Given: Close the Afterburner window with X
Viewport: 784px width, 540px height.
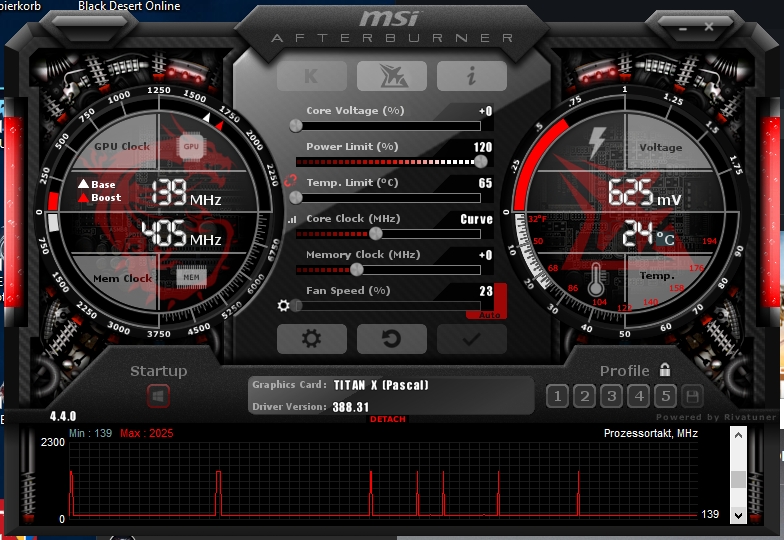Looking at the screenshot, I should click(x=709, y=27).
